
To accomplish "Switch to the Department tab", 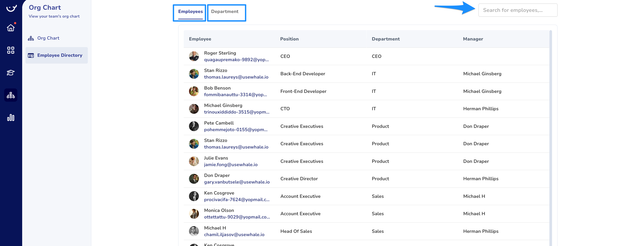I will (x=225, y=11).
